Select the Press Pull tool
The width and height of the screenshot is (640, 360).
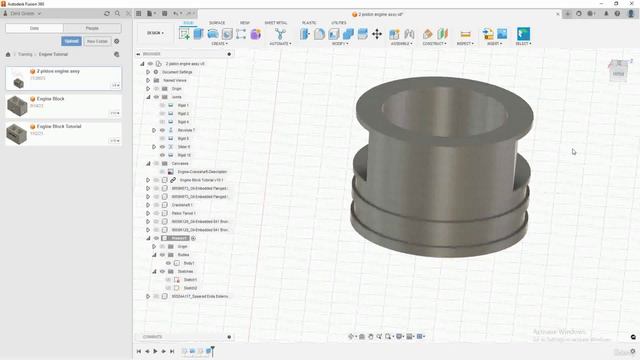[305, 34]
